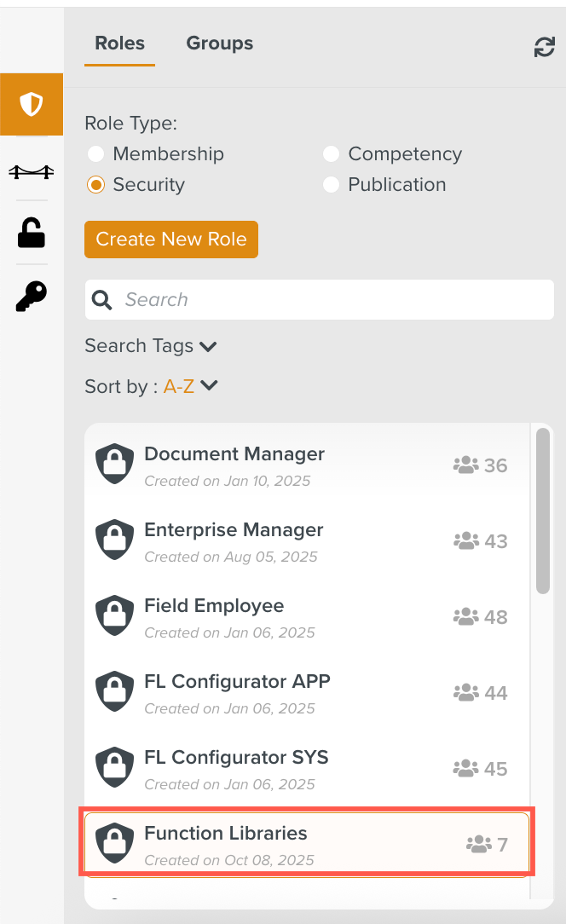Click members icon for Function Libraries
This screenshot has width=566, height=924.
tap(479, 845)
